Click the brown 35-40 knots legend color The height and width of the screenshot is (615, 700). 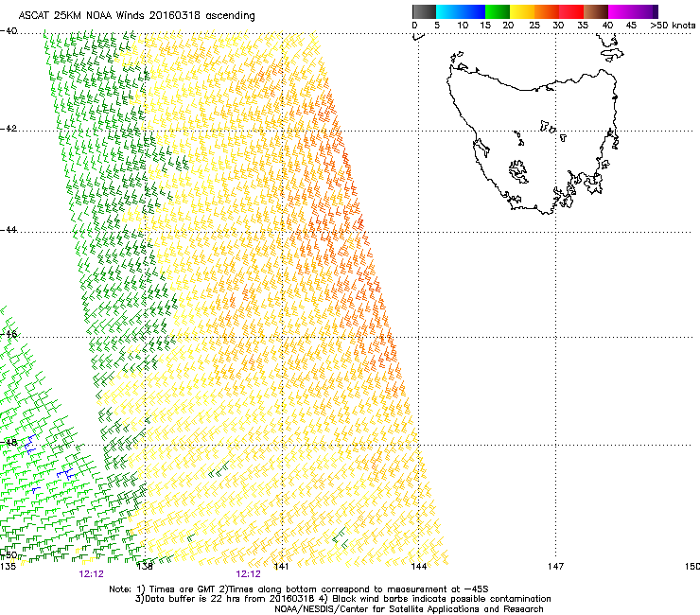tap(596, 11)
